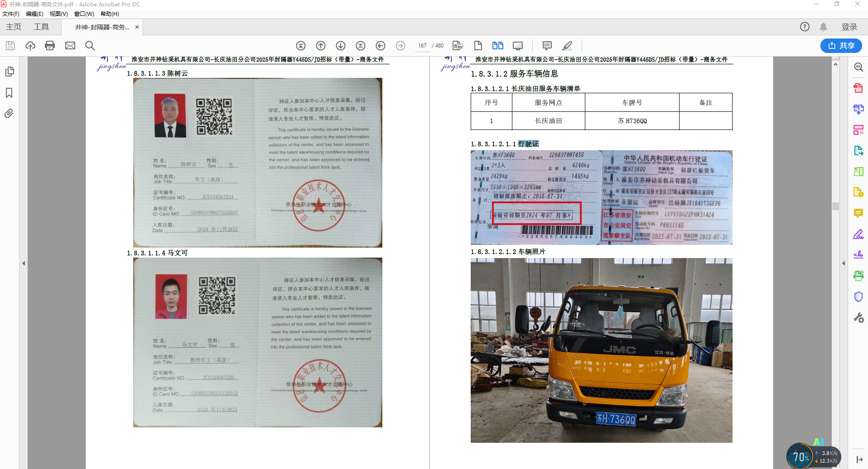Viewport: 868px width, 469px height.
Task: Print the document via printer icon
Action: click(x=50, y=46)
